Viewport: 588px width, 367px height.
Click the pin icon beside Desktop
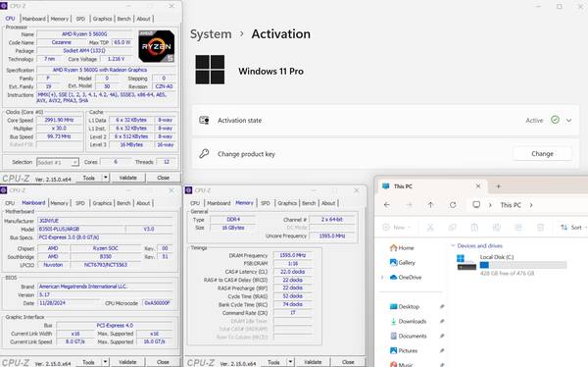pos(442,306)
